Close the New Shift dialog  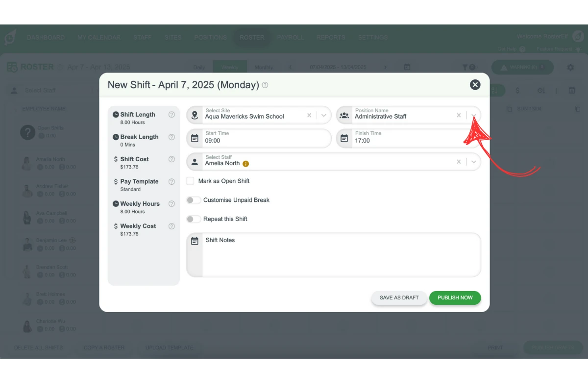pyautogui.click(x=475, y=85)
